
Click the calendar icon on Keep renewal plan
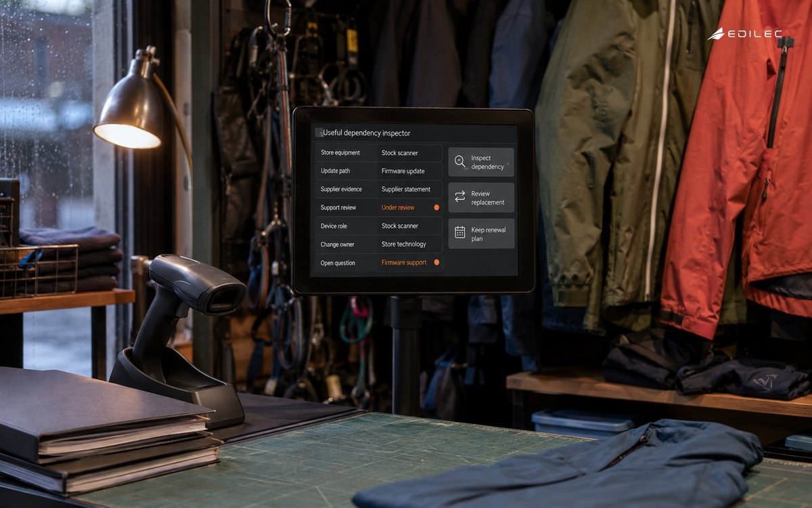point(460,232)
